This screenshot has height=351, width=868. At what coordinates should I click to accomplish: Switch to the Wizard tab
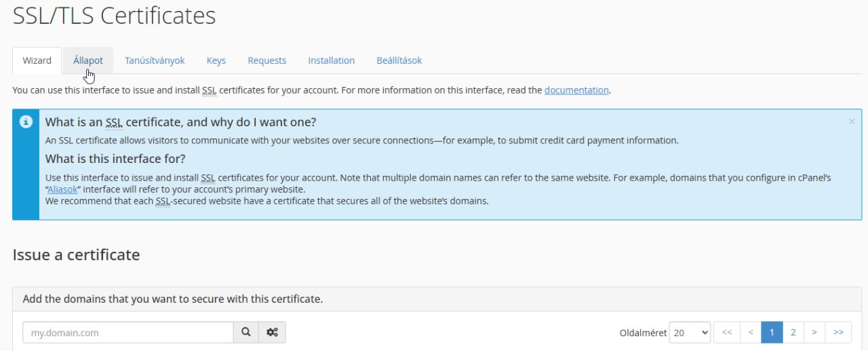[37, 60]
